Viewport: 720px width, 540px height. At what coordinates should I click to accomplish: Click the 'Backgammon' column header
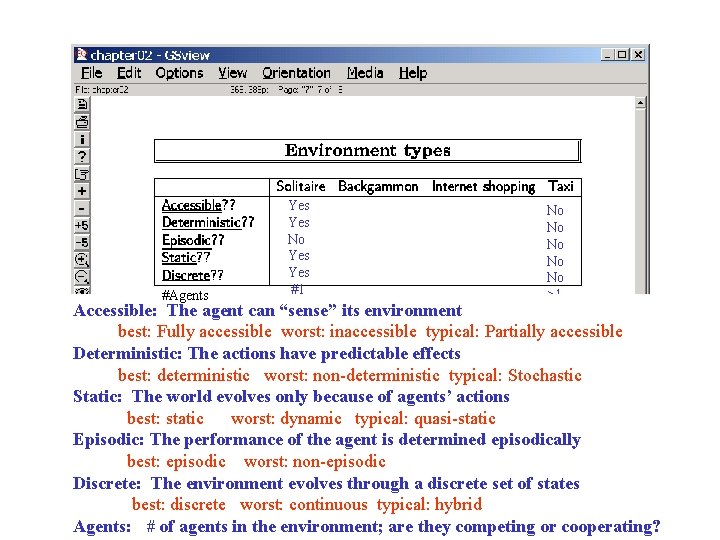(378, 186)
